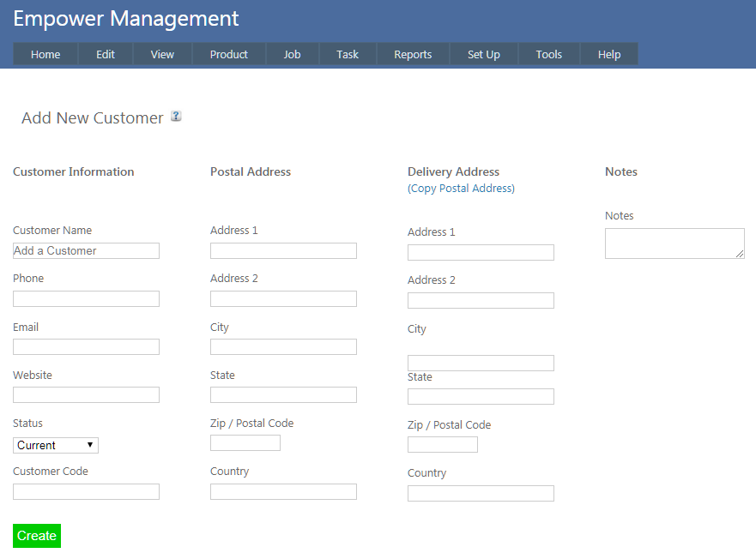Click the Copy Postal Address link
The image size is (756, 559).
coord(461,189)
